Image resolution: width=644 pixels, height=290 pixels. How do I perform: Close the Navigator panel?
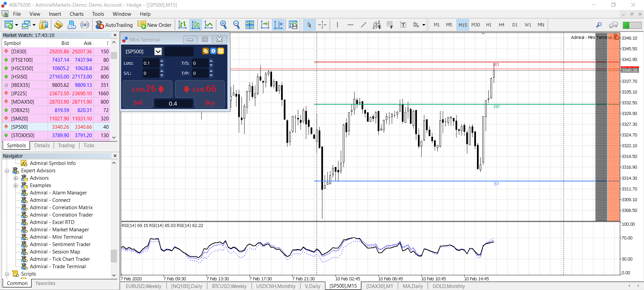pos(115,156)
